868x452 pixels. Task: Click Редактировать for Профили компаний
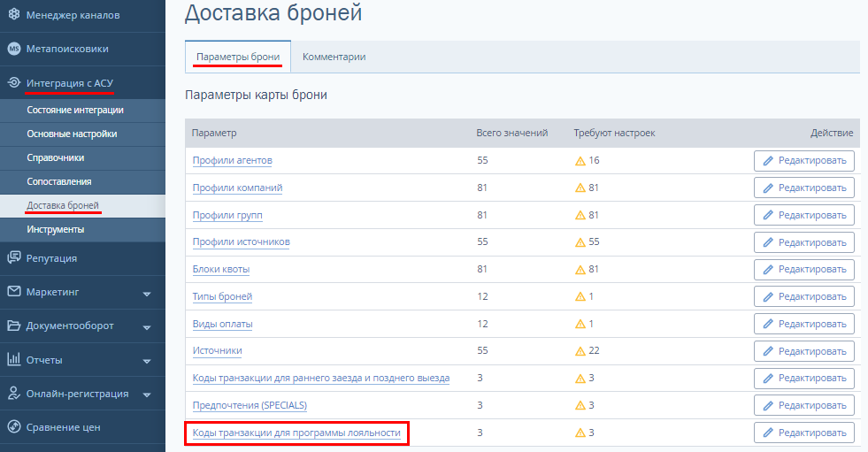803,188
